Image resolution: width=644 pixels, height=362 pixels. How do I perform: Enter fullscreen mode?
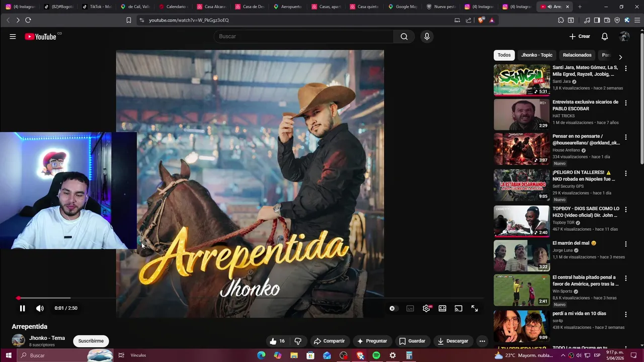[x=474, y=308]
